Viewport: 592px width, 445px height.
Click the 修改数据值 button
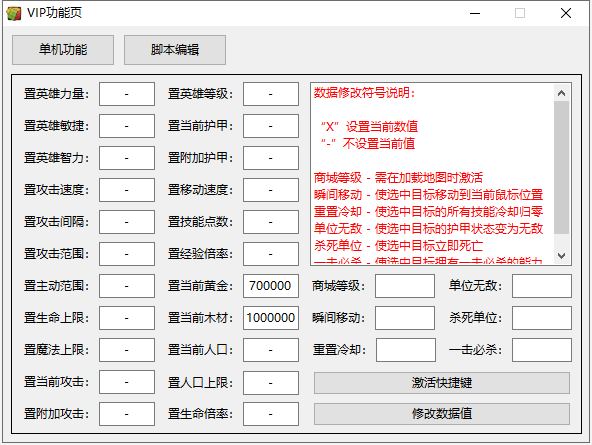point(442,414)
